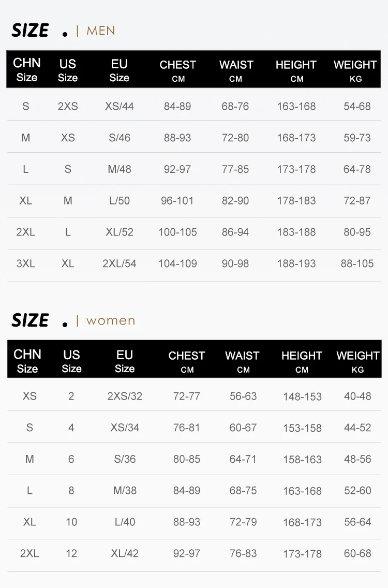Viewport: 388px width, 588px height.
Task: Select women's EU size 2XS/32 cell
Action: point(125,396)
